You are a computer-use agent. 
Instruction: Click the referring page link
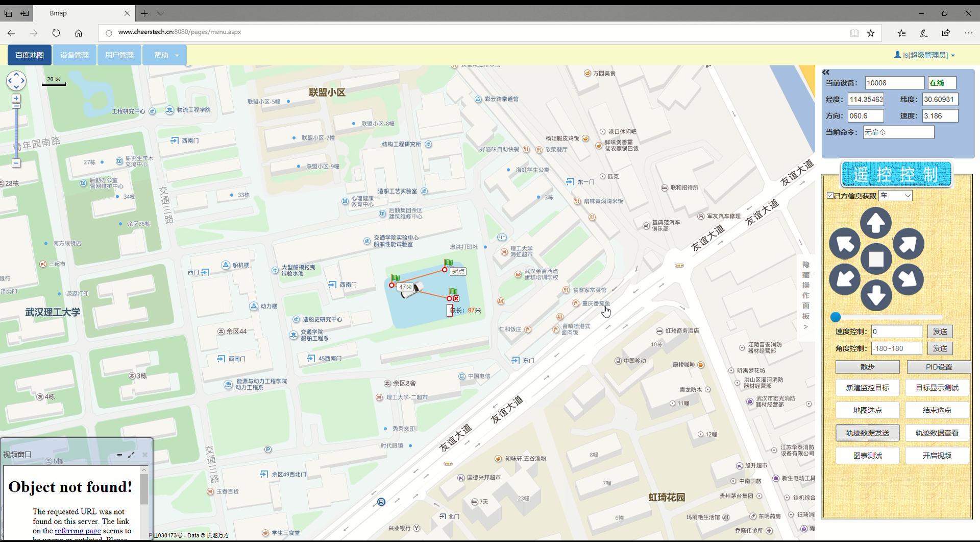(x=78, y=531)
